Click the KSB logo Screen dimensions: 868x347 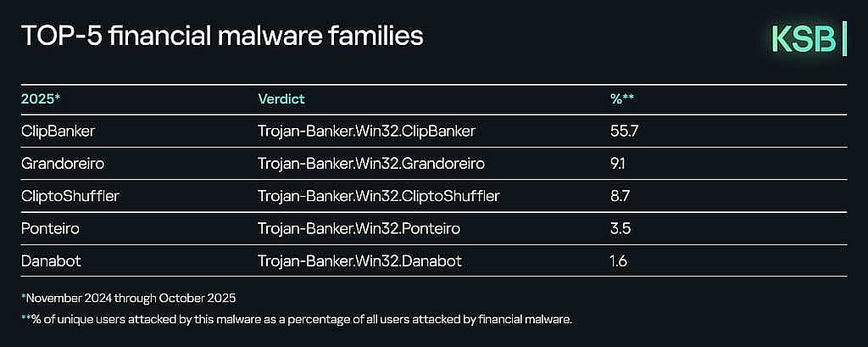[809, 39]
